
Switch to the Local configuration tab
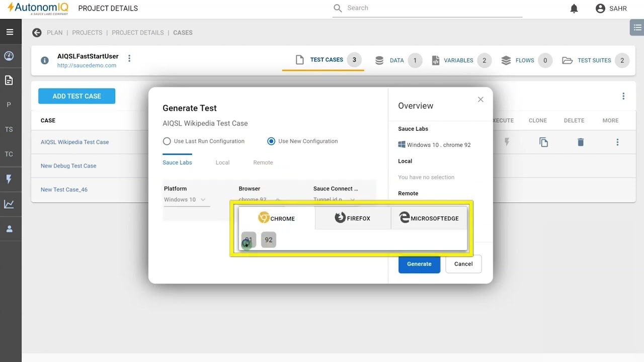[222, 162]
